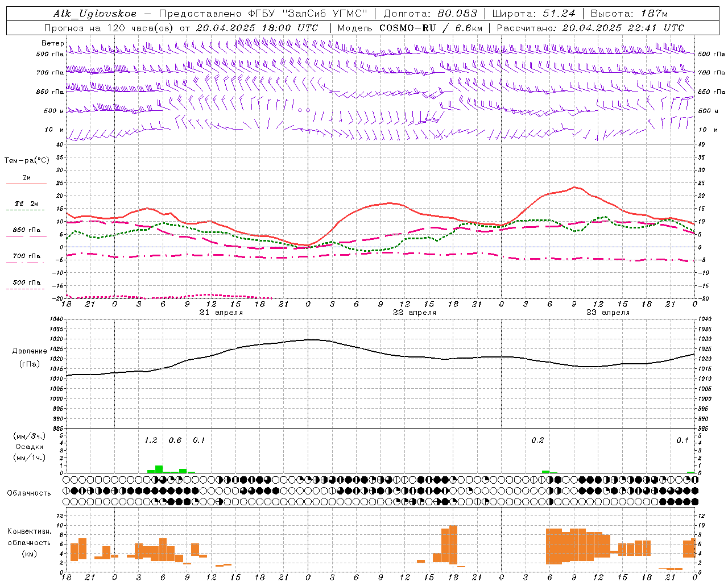Click the dashed line sample under 'Td 2м'
Viewport: 728px width, 582px height.
[26, 210]
